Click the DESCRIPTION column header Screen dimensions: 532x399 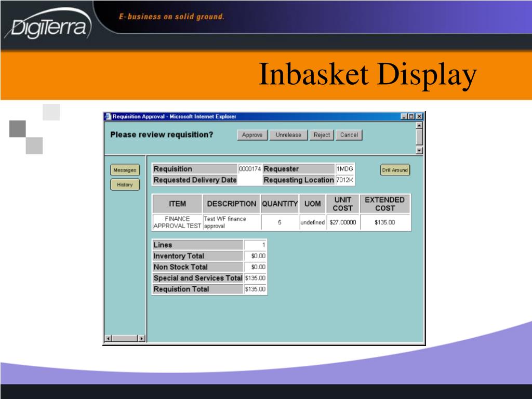(231, 204)
